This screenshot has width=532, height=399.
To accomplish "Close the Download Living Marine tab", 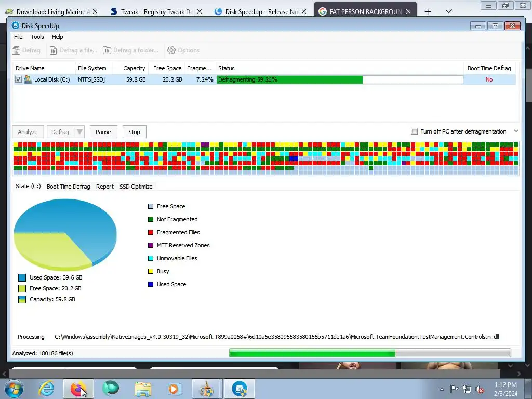I will pos(95,11).
